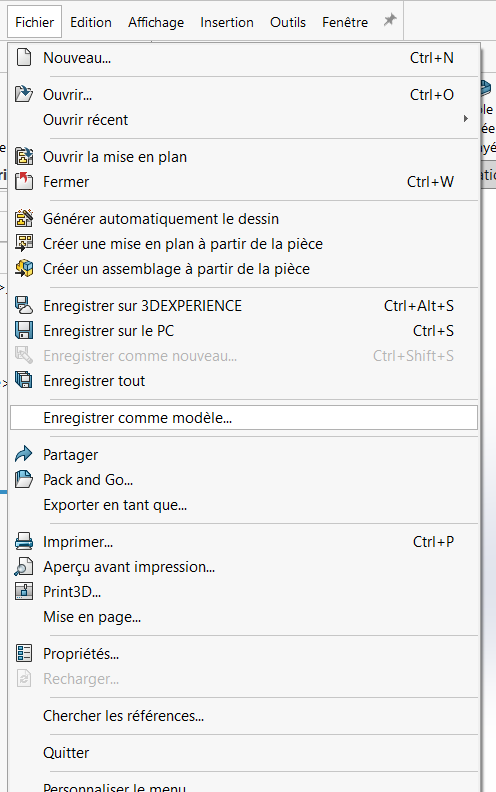This screenshot has height=792, width=496.
Task: Click the Imprimer printer icon
Action: coord(24,541)
